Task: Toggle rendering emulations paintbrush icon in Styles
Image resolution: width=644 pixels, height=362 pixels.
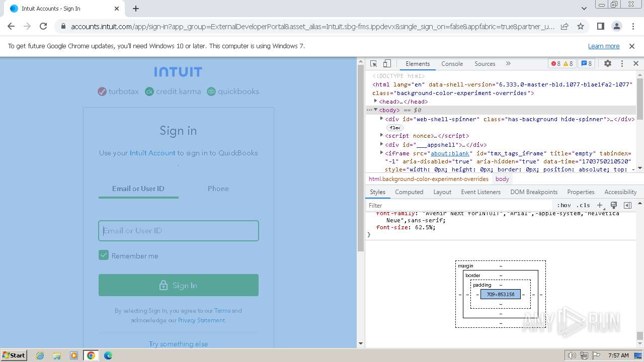Action: [x=614, y=205]
